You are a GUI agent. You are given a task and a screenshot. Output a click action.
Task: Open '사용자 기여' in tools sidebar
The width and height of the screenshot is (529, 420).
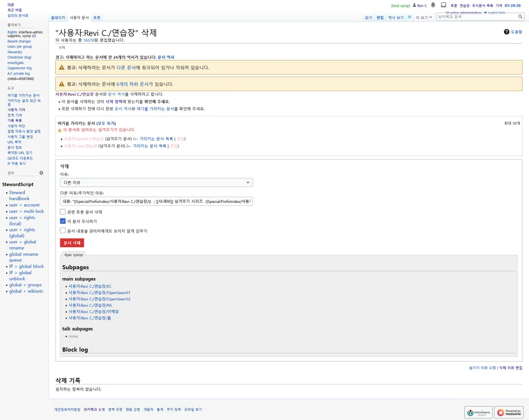(16, 109)
